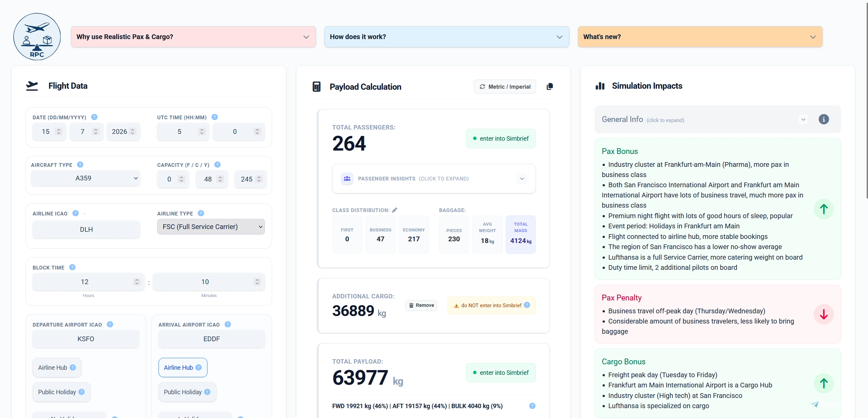Toggle arrival Airline Hub option

pyautogui.click(x=183, y=367)
